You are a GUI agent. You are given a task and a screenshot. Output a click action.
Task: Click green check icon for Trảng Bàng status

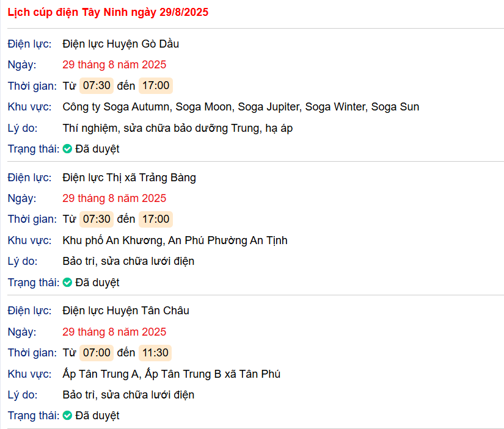pyautogui.click(x=67, y=283)
